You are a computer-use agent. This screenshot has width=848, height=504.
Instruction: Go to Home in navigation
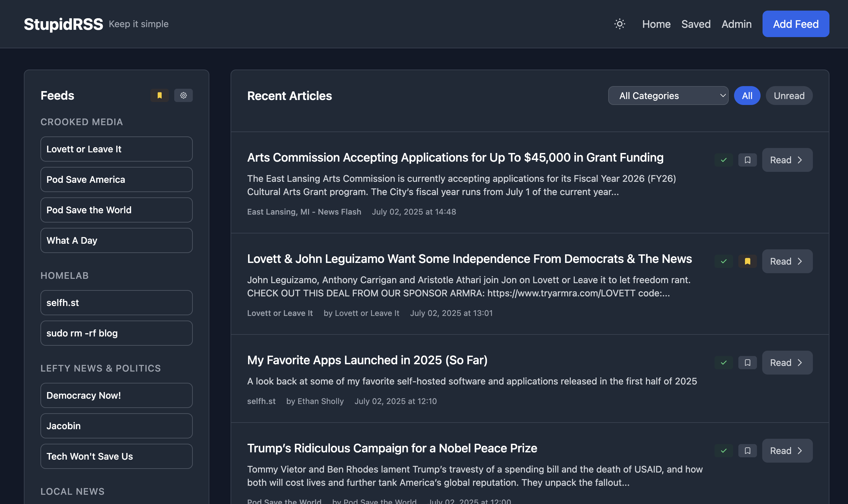click(x=656, y=24)
